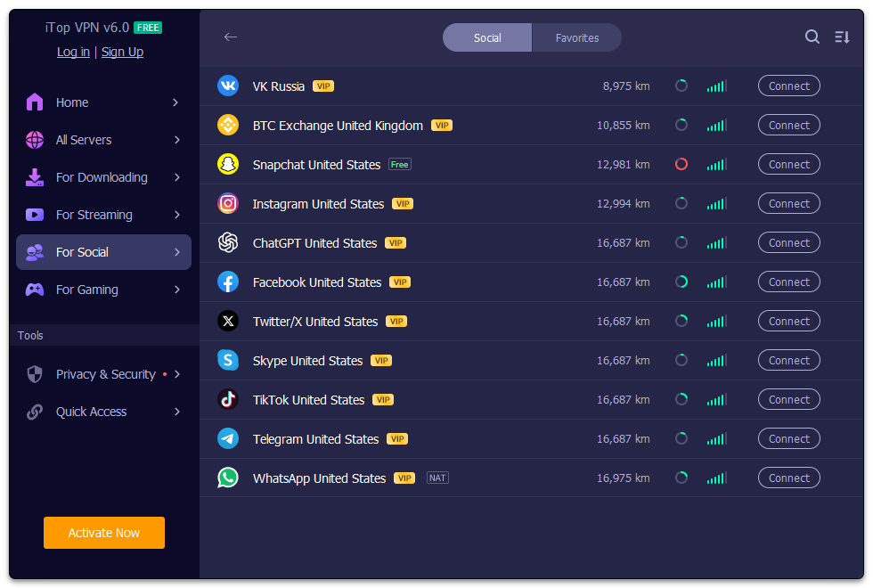Click the sort/filter icon beside search

842,37
